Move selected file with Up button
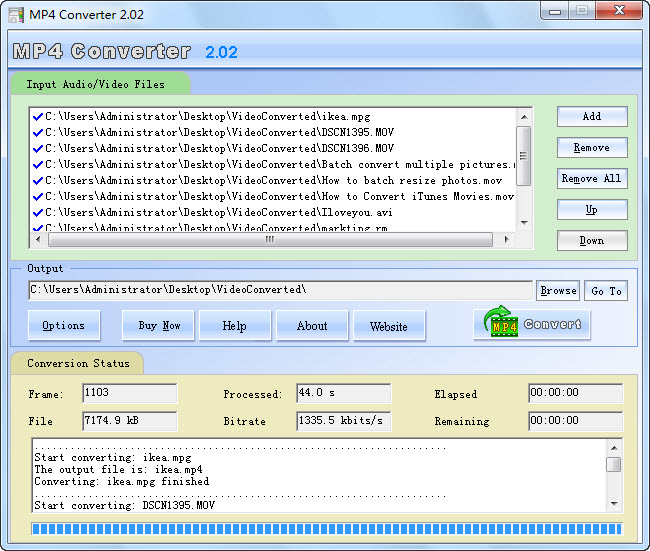The width and height of the screenshot is (650, 551). tap(592, 210)
